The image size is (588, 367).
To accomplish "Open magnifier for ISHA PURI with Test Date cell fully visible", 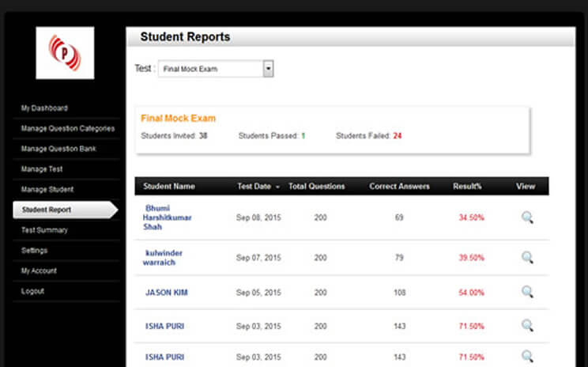I will tap(527, 325).
